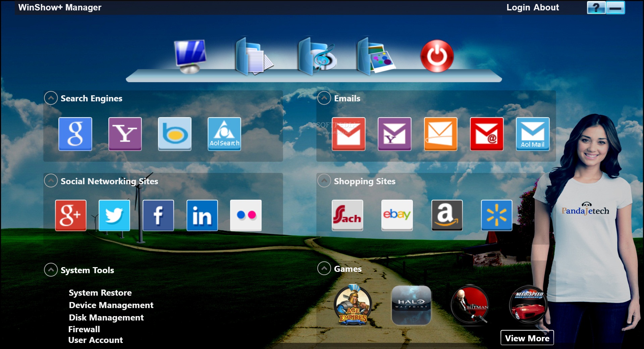Open the Gmail email tile
This screenshot has height=349, width=644.
coord(348,134)
